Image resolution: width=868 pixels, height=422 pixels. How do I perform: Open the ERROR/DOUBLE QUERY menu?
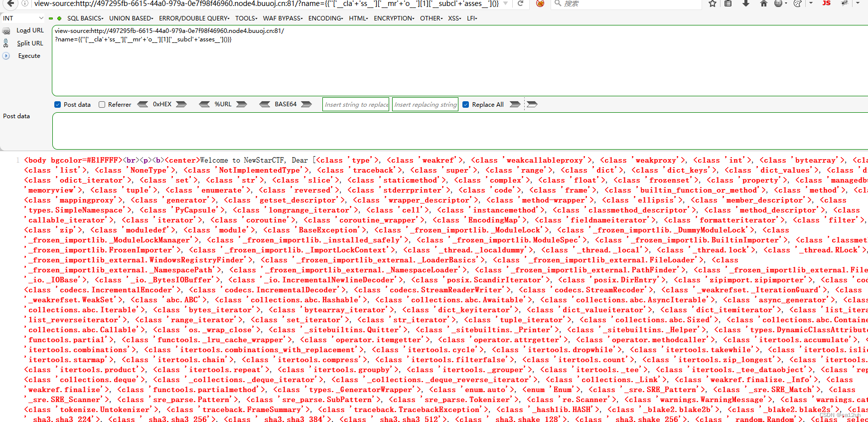coord(194,18)
